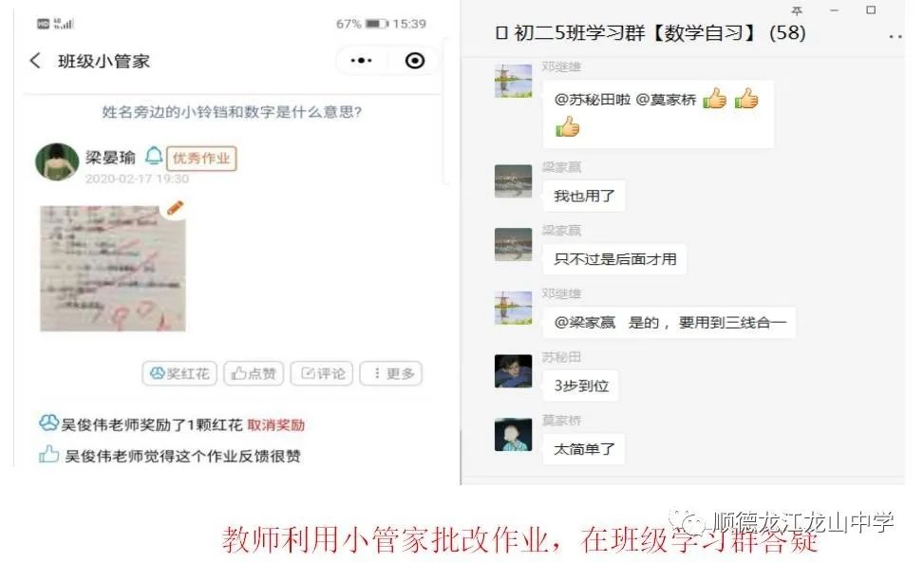Expand the 更多 options menu
The width and height of the screenshot is (924, 563).
[x=391, y=373]
